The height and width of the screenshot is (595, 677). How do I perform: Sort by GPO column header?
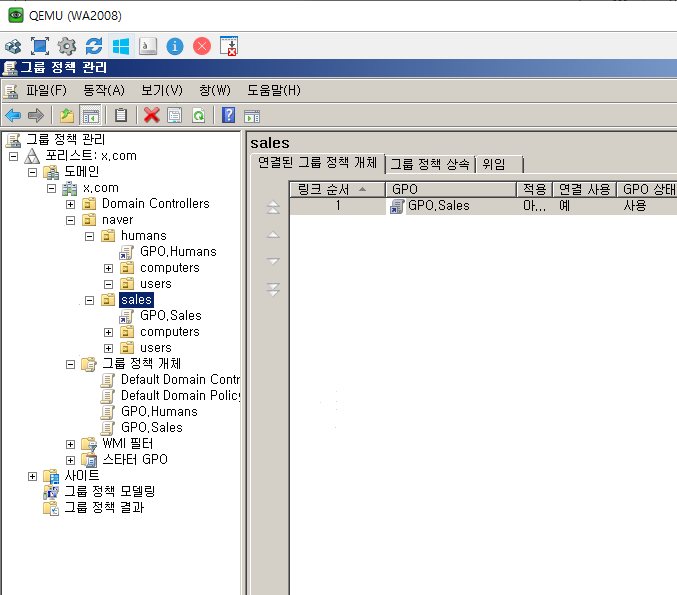tap(451, 189)
